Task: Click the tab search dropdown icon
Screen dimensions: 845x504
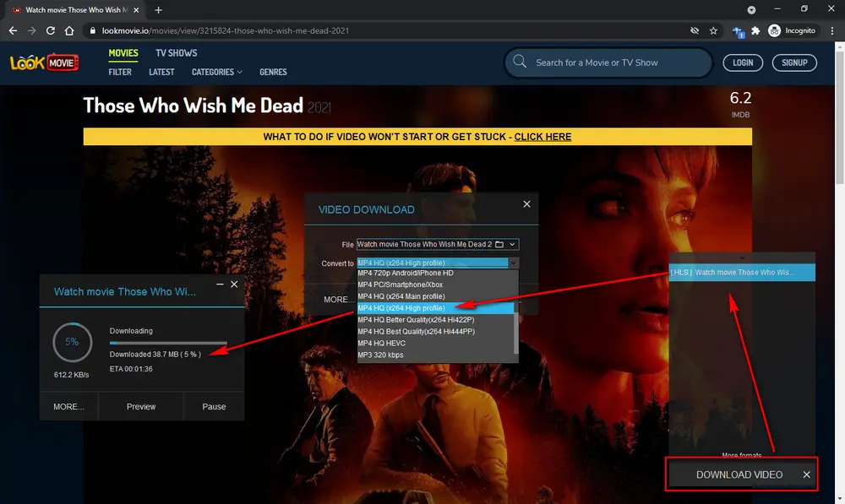Action: 751,9
